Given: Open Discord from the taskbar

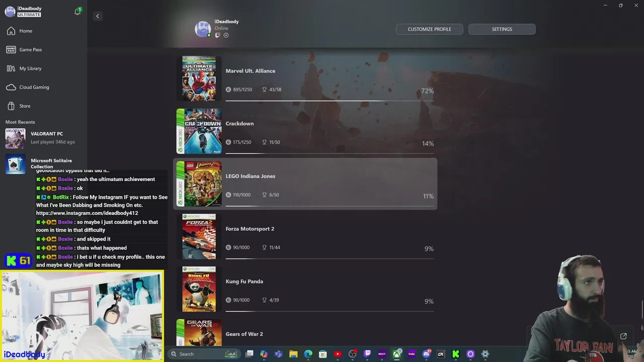Looking at the screenshot, I should coord(426,354).
